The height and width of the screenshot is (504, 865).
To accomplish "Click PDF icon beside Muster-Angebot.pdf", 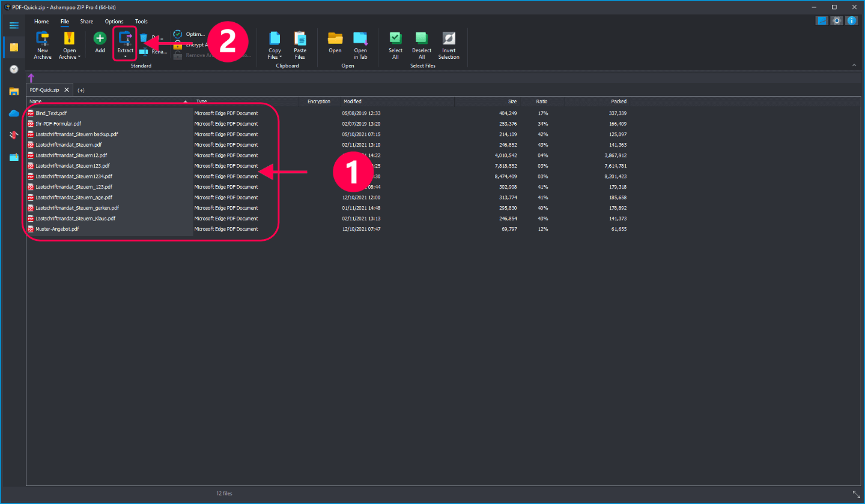I will pos(31,229).
